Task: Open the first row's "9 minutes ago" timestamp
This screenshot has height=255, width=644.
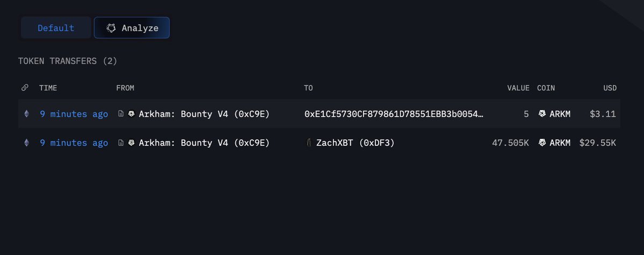Action: tap(74, 114)
